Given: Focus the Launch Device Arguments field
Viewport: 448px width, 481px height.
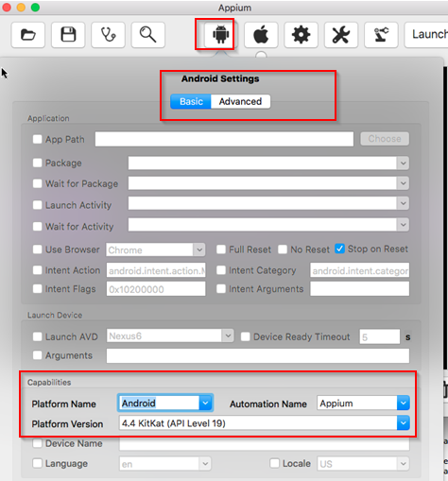Looking at the screenshot, I should (258, 355).
